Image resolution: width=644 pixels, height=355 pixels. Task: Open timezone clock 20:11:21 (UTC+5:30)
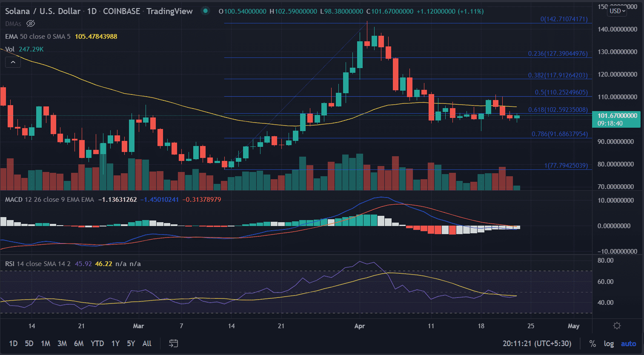(537, 344)
